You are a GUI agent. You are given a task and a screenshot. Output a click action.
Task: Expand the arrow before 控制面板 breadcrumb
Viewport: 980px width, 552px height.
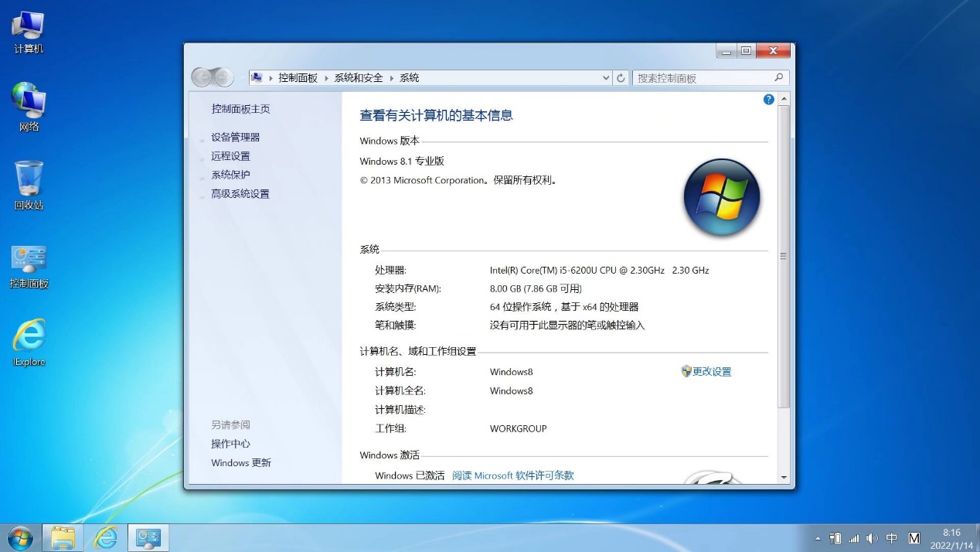point(271,78)
